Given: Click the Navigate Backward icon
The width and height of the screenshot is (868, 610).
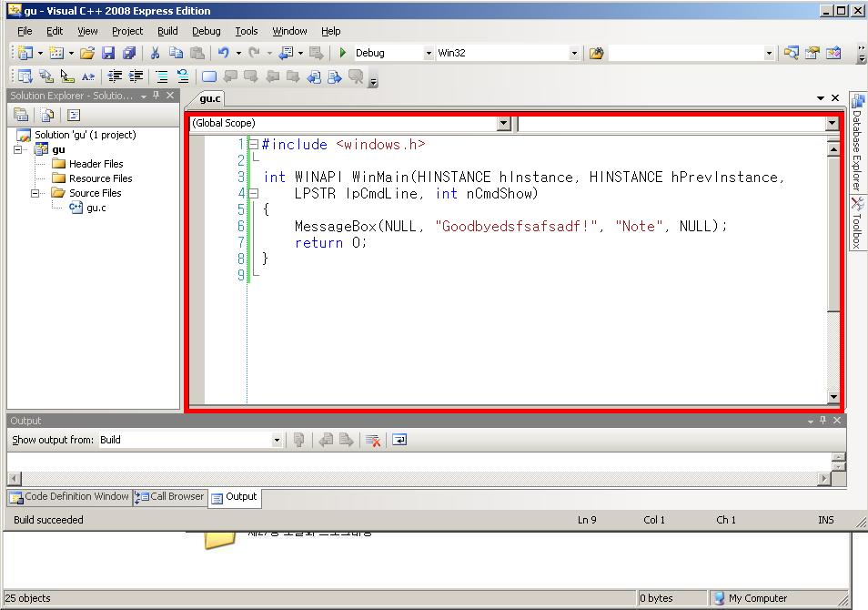Looking at the screenshot, I should 286,53.
